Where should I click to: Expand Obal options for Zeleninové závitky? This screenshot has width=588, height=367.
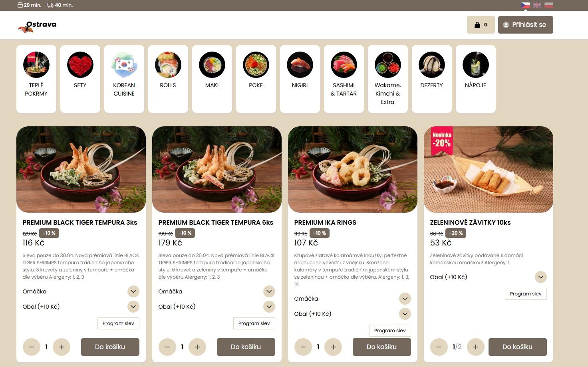click(541, 277)
